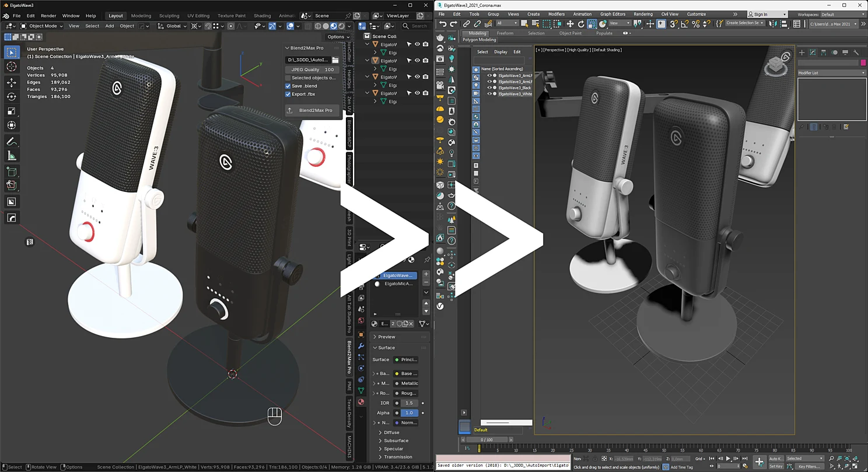Choose the Add Cube tool in Blender
Image resolution: width=868 pixels, height=472 pixels.
(11, 172)
